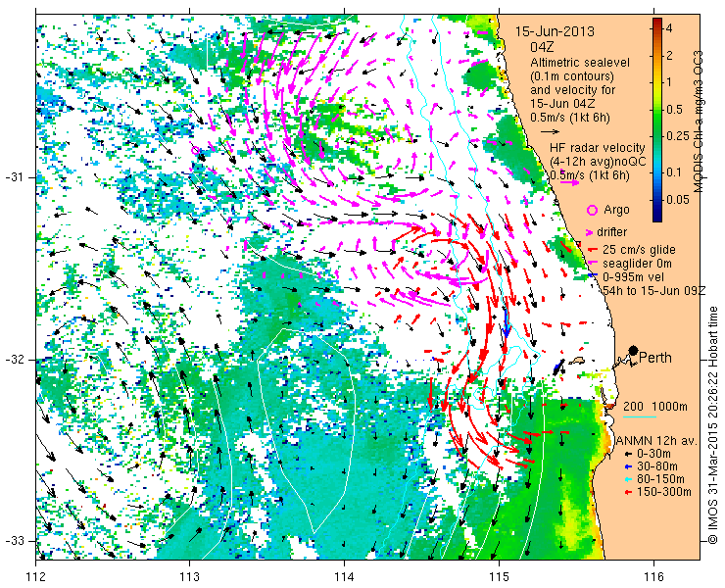Click the blue 30-80m ANMN arrow symbol
Viewport: 725px width, 588px height.
click(628, 466)
